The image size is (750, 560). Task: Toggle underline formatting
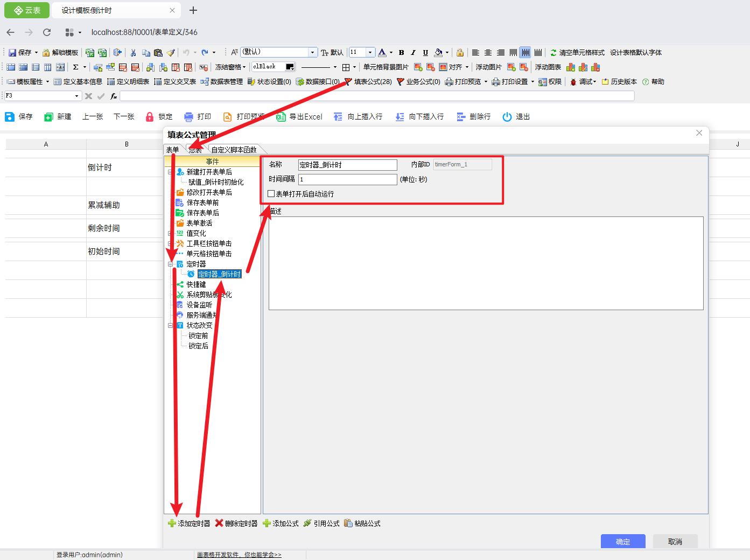click(425, 53)
